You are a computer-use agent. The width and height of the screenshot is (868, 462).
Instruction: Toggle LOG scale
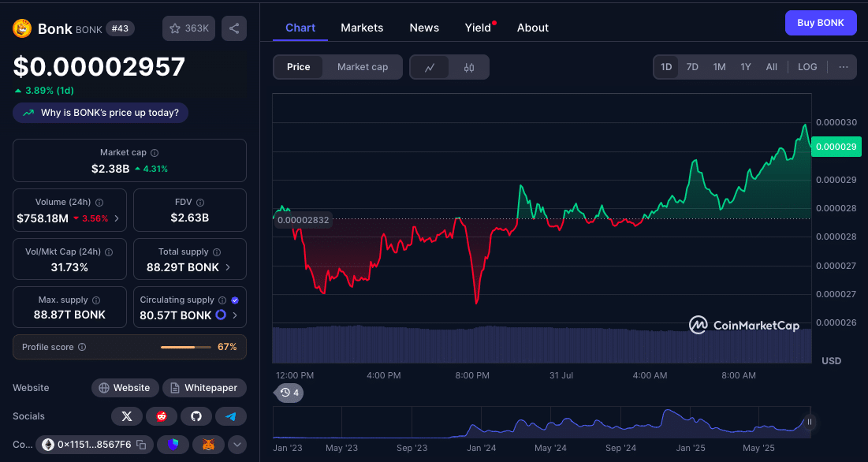coord(807,67)
